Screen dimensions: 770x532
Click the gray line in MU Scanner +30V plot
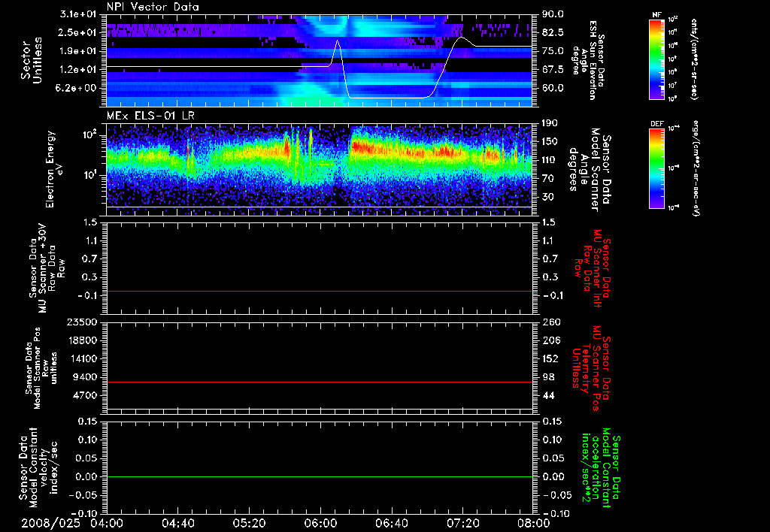click(320, 291)
